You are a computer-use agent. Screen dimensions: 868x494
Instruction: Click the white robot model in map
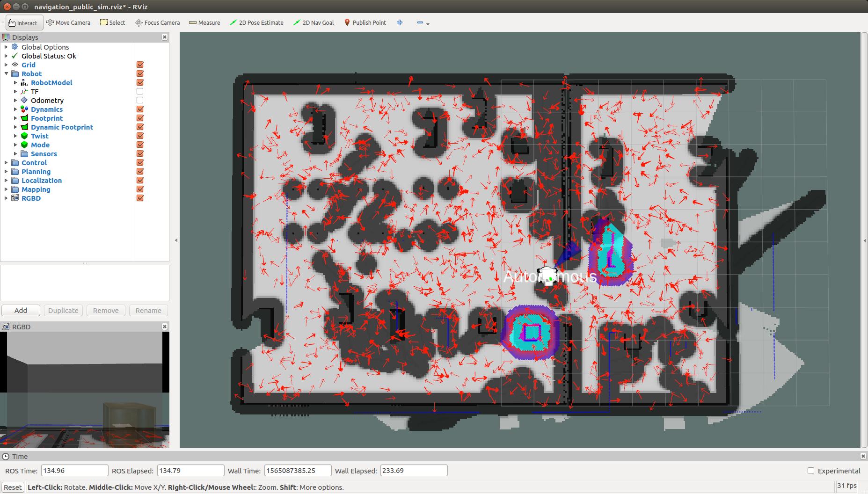coord(547,275)
